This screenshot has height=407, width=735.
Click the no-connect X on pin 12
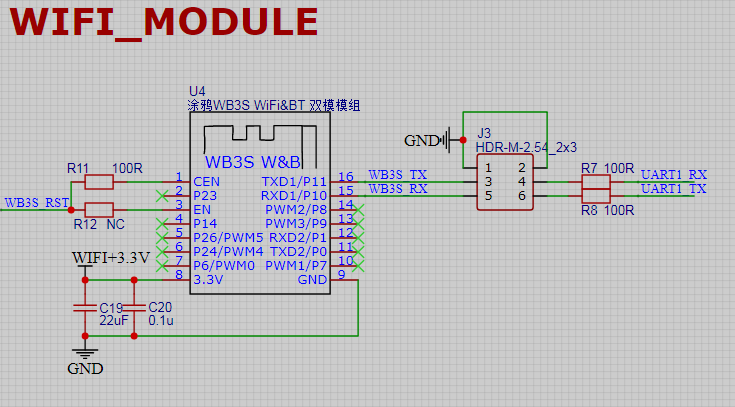tap(358, 238)
